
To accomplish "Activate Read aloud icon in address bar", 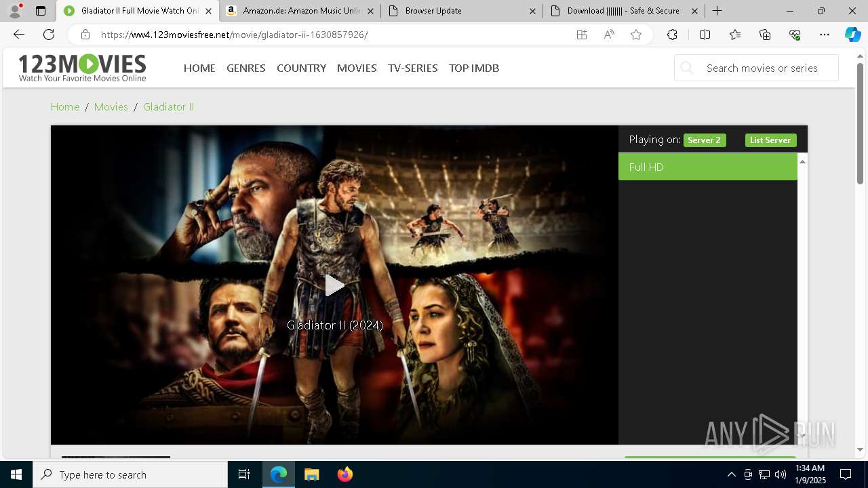I will click(609, 35).
